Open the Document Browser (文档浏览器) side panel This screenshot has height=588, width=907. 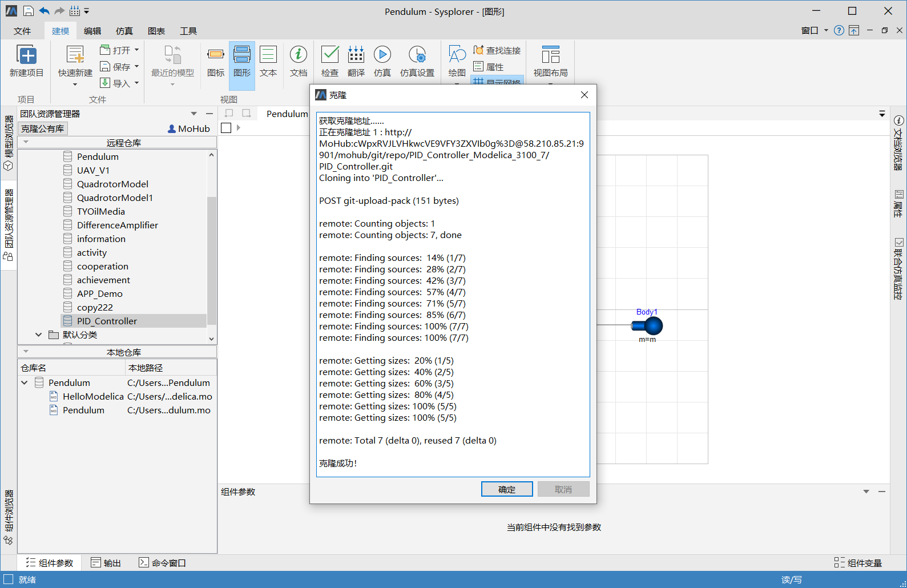pyautogui.click(x=898, y=143)
